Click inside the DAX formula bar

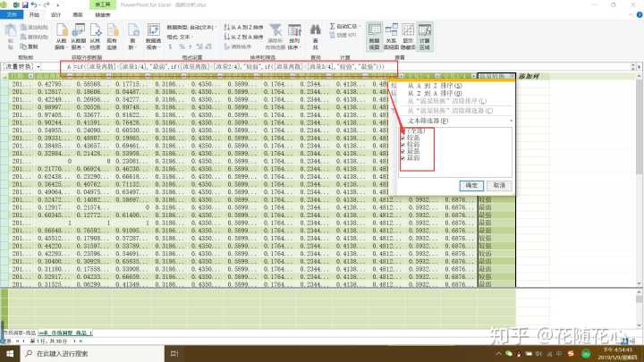(268, 67)
